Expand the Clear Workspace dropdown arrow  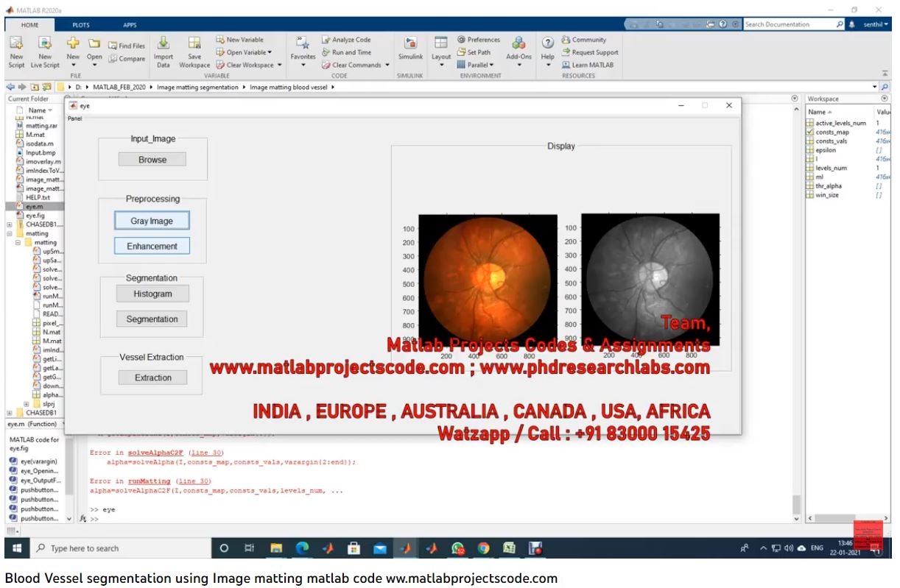(x=279, y=65)
